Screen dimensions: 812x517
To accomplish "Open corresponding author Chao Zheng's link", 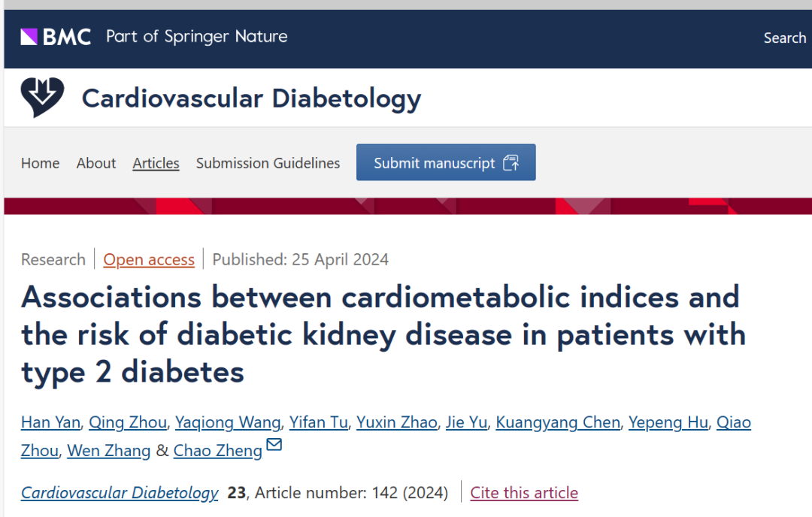I will (x=218, y=451).
